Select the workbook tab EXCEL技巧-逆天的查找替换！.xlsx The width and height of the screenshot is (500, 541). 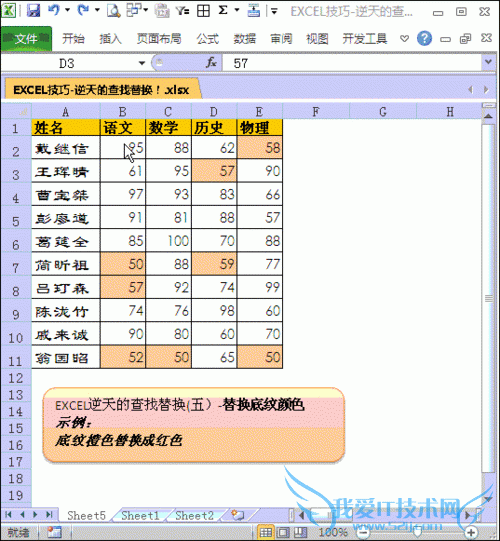pyautogui.click(x=101, y=90)
